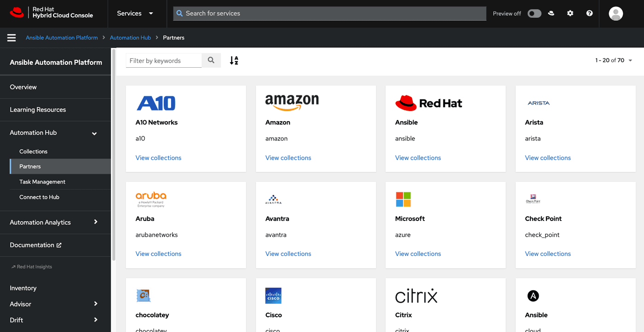This screenshot has height=332, width=644.
Task: Open the Ansible Automation Platform breadcrumb link
Action: [x=62, y=37]
